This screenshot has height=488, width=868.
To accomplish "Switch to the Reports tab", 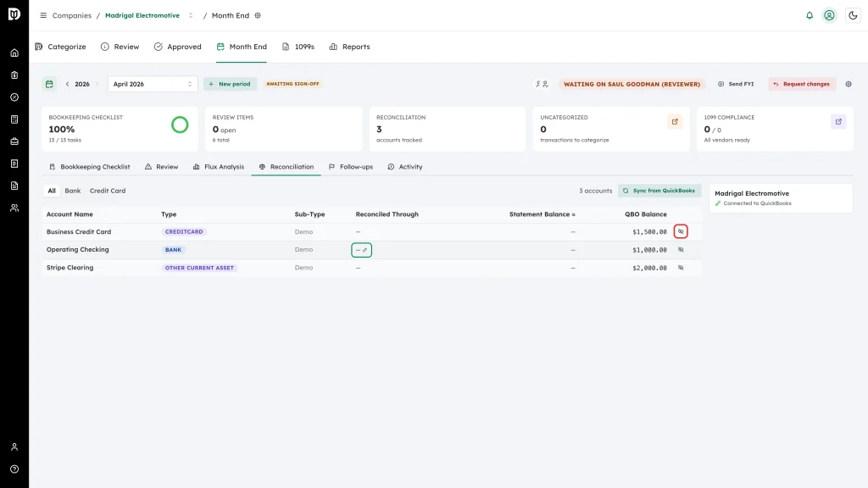I will [349, 47].
